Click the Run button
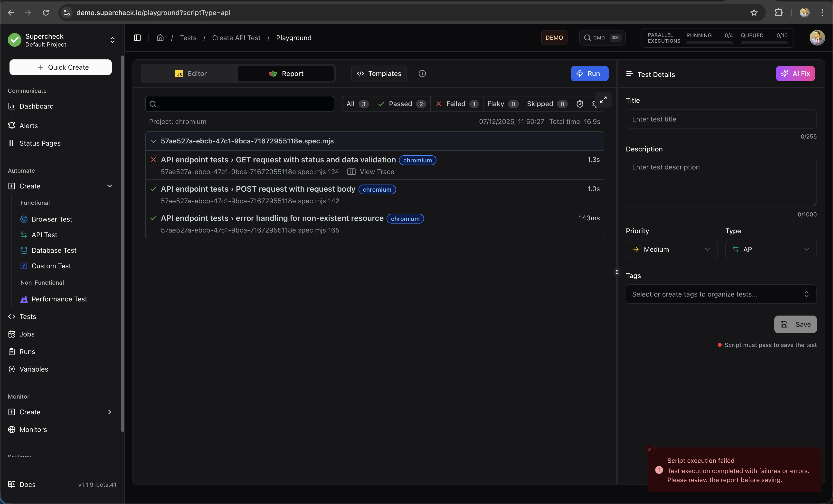 pyautogui.click(x=589, y=73)
